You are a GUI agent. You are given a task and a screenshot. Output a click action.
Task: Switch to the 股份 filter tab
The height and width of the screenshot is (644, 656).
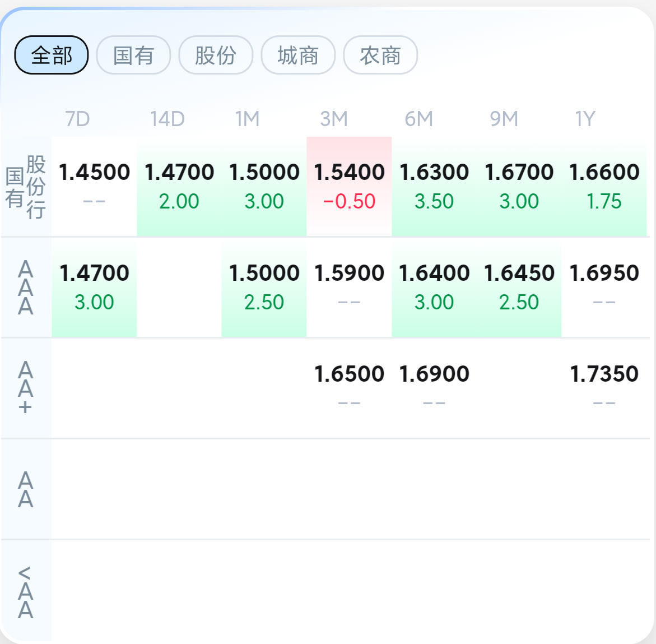pos(216,55)
